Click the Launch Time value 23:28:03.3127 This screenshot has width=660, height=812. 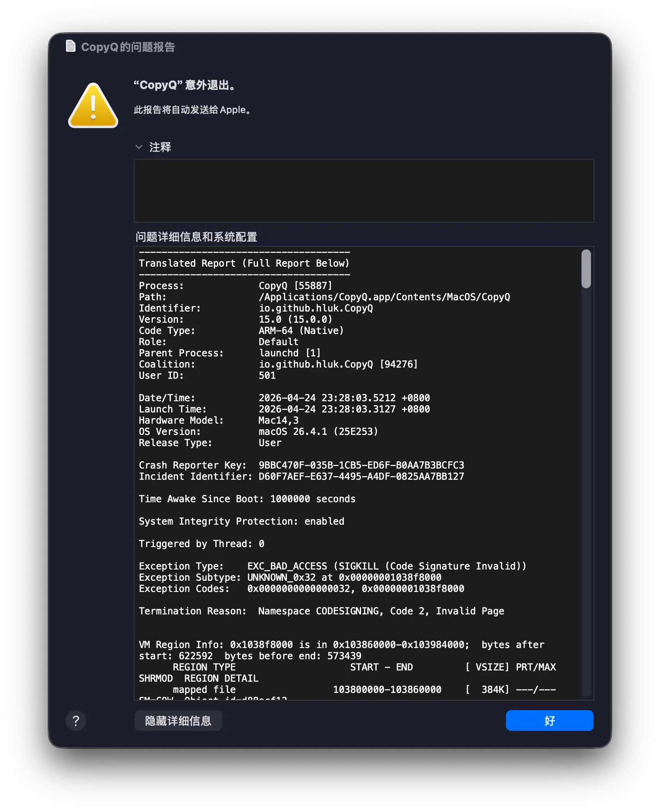click(344, 409)
